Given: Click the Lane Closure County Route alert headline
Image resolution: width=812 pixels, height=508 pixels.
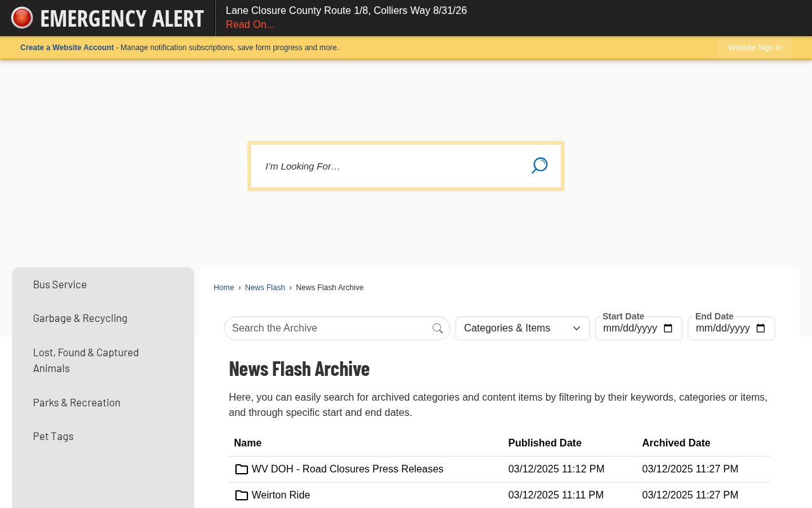Looking at the screenshot, I should point(346,11).
